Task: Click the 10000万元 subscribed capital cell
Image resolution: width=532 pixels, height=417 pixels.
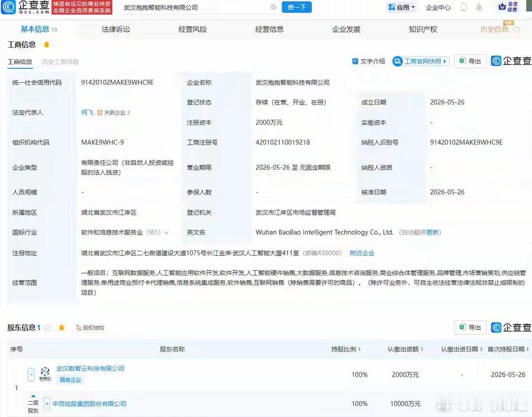Action: (x=405, y=404)
